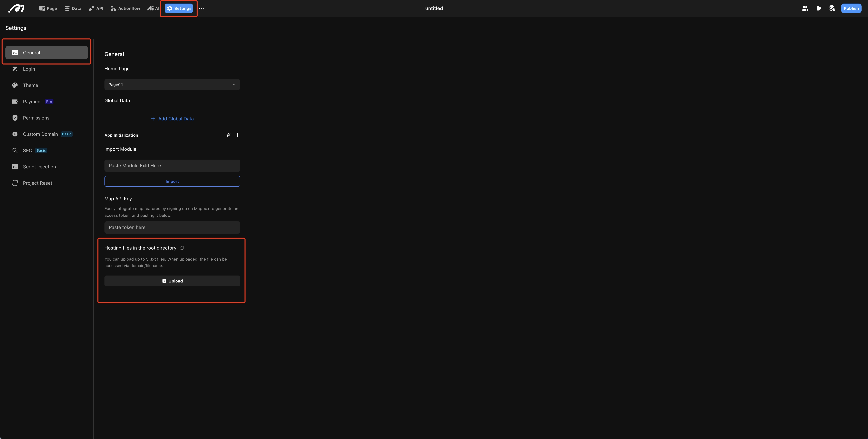868x439 pixels.
Task: Open Custom Domain settings
Action: pos(46,134)
